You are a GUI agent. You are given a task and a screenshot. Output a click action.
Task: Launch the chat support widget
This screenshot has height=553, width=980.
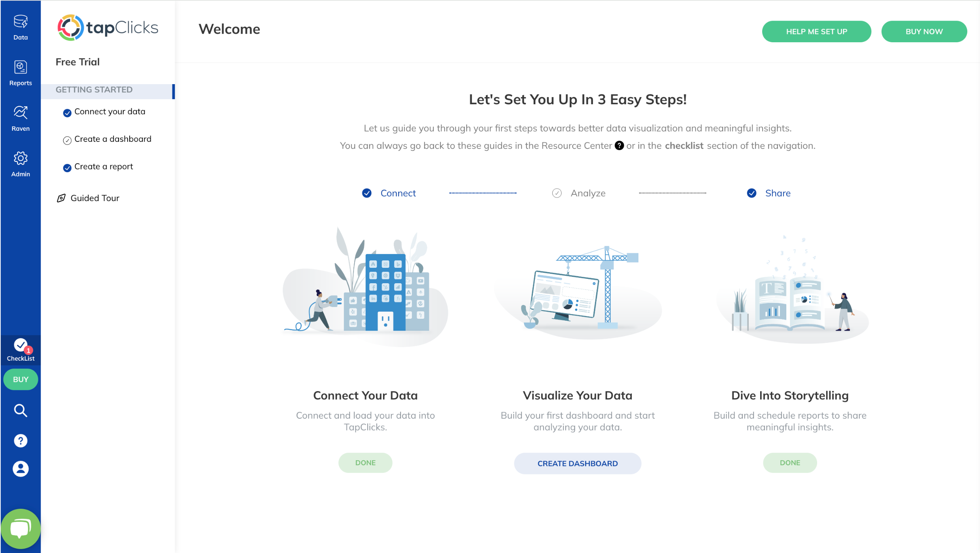20,528
